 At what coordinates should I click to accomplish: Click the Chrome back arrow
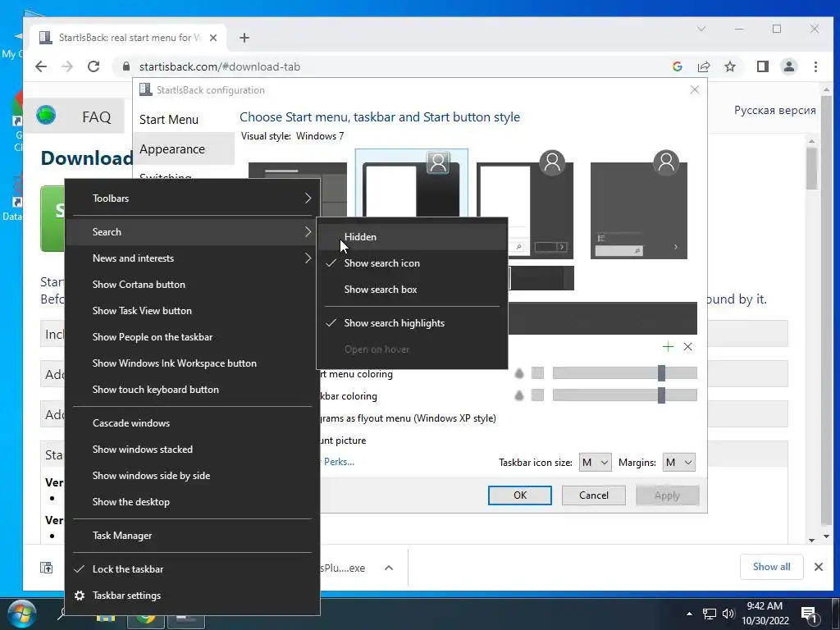(41, 66)
